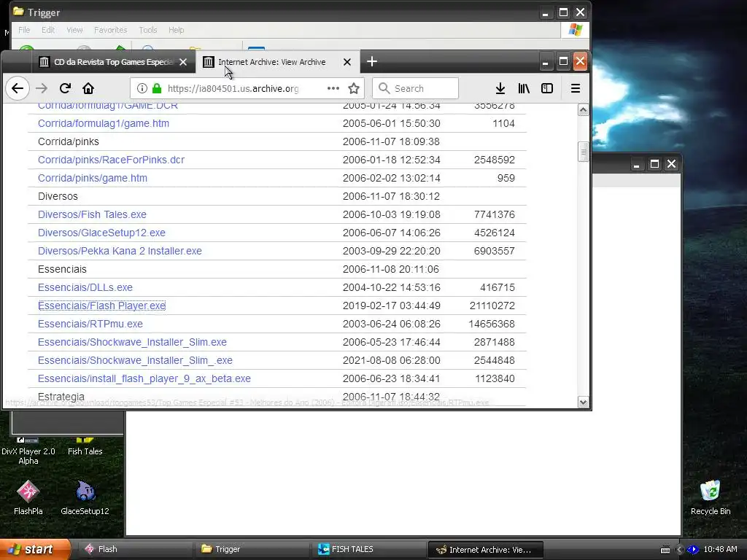
Task: Open the Firefox home page icon
Action: tap(88, 88)
